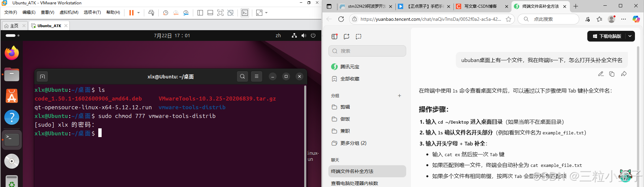This screenshot has height=187, width=644.
Task: Open the Ubuntu clock calendar 7月22日 17:01
Action: [x=172, y=36]
